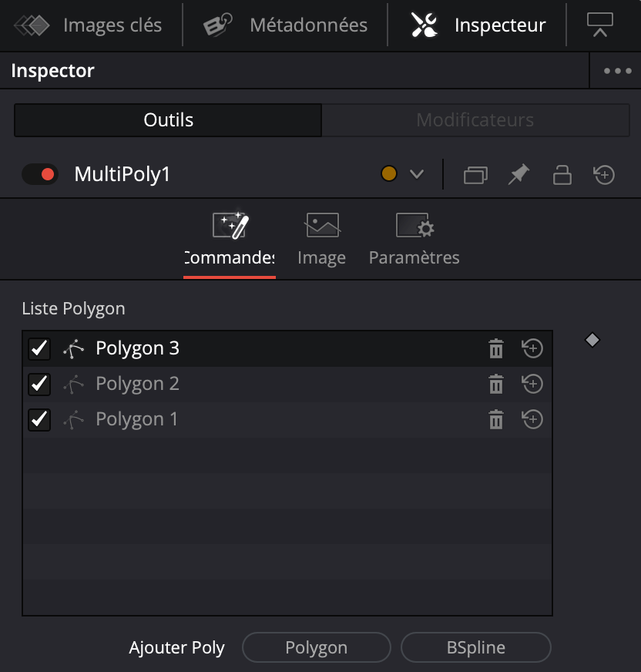This screenshot has height=672, width=641.
Task: Open the Commandes tab
Action: pos(230,240)
